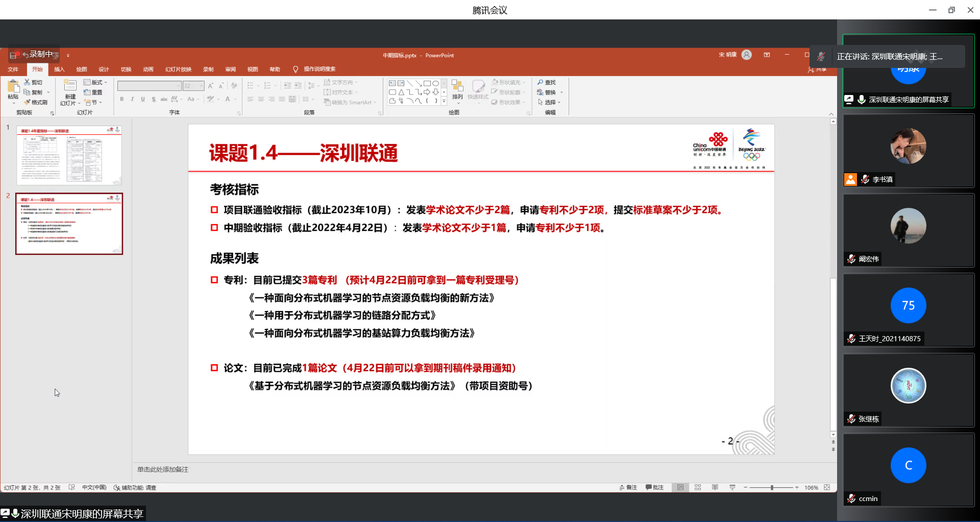Screen dimensions: 980x522
Task: Click the Cut (剪切) scissors icon
Action: pyautogui.click(x=27, y=82)
